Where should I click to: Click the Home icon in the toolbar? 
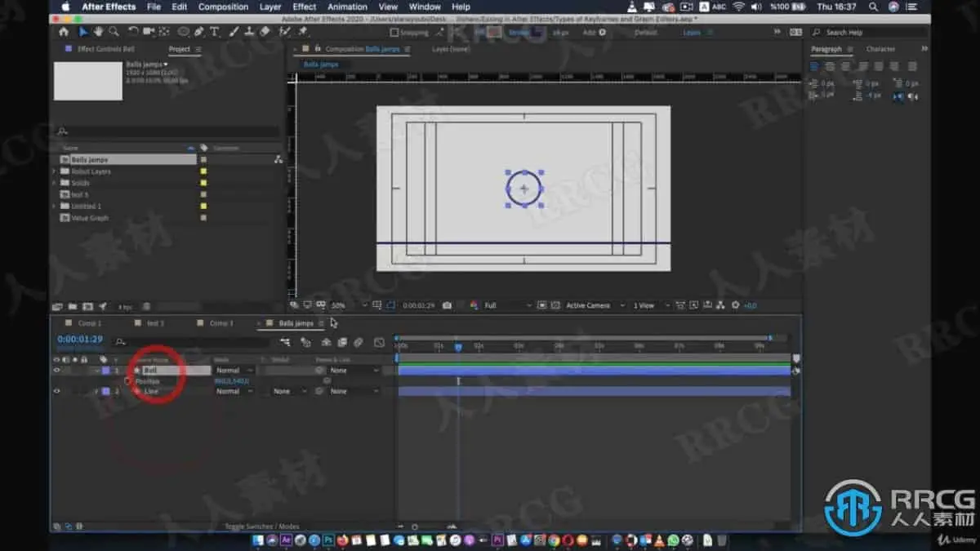tap(64, 32)
